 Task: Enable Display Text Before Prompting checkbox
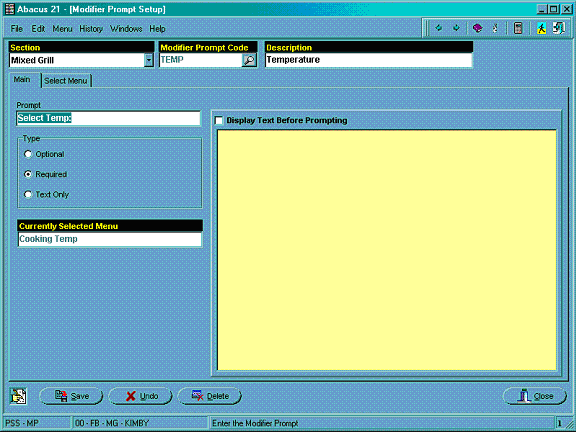tap(219, 120)
